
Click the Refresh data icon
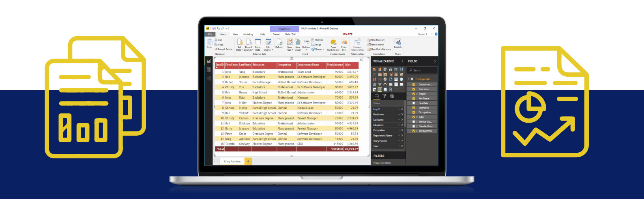pos(279,43)
